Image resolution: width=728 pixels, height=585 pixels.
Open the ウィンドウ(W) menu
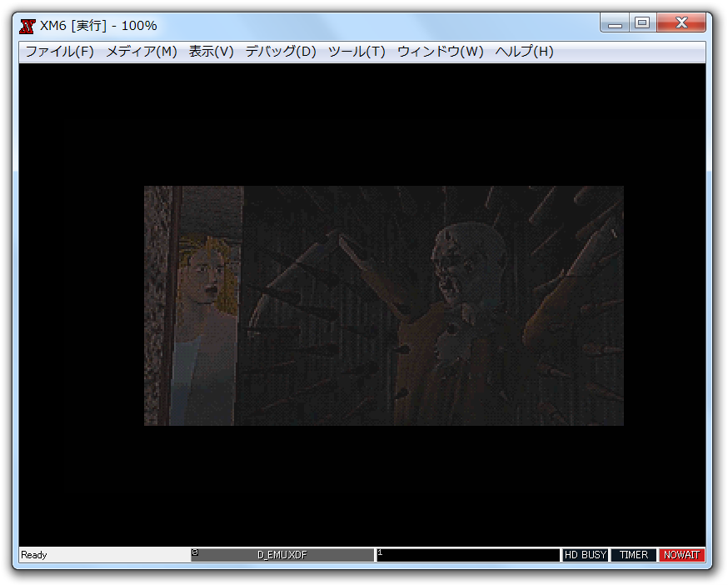[440, 51]
